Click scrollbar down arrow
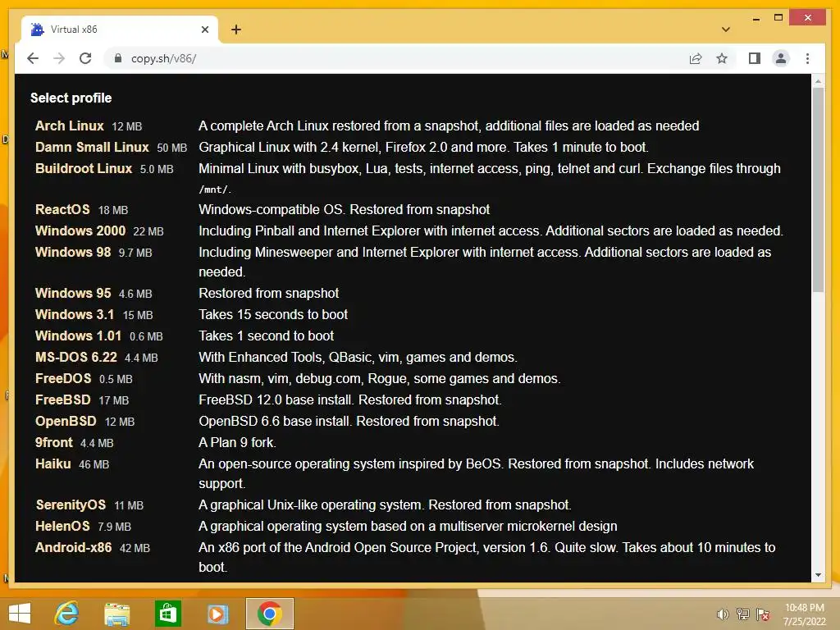Image resolution: width=840 pixels, height=630 pixels. [x=818, y=575]
